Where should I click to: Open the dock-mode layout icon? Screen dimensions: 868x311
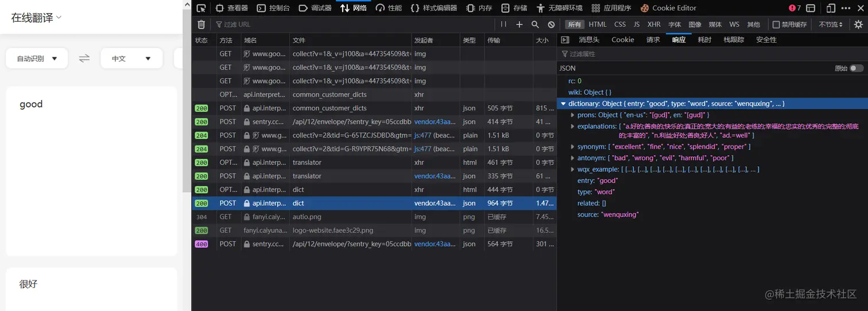click(x=811, y=8)
